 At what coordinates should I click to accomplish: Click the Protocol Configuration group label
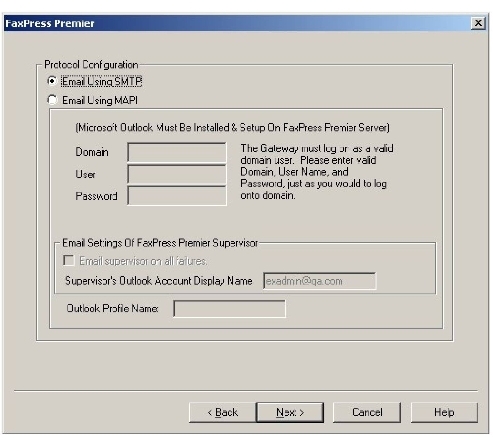pos(91,64)
